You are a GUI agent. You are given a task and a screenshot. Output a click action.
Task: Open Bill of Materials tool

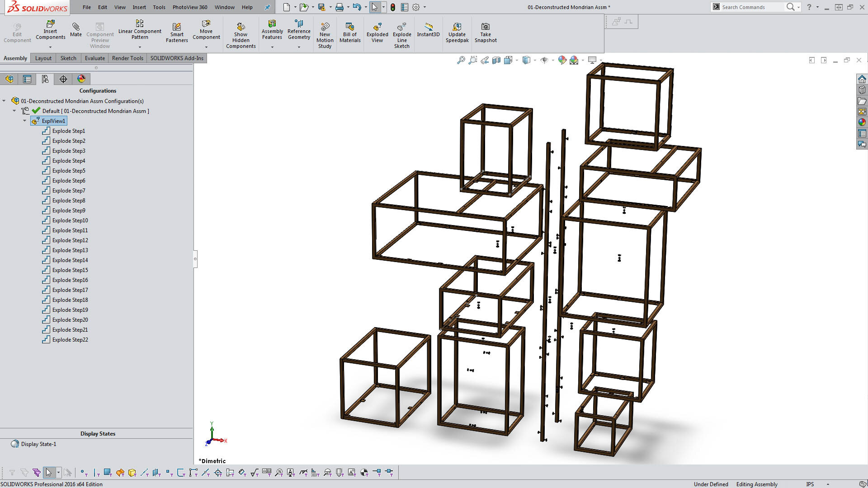tap(350, 33)
